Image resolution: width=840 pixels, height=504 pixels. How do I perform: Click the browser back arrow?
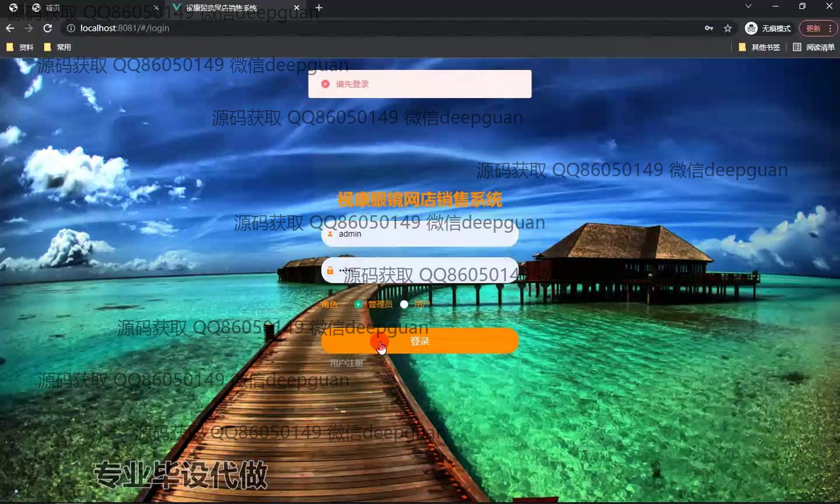(x=10, y=28)
